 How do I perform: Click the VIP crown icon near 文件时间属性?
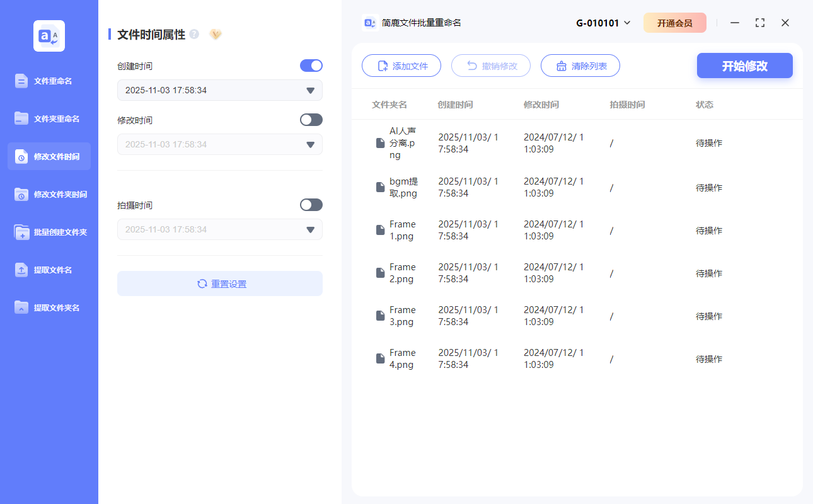tap(216, 35)
